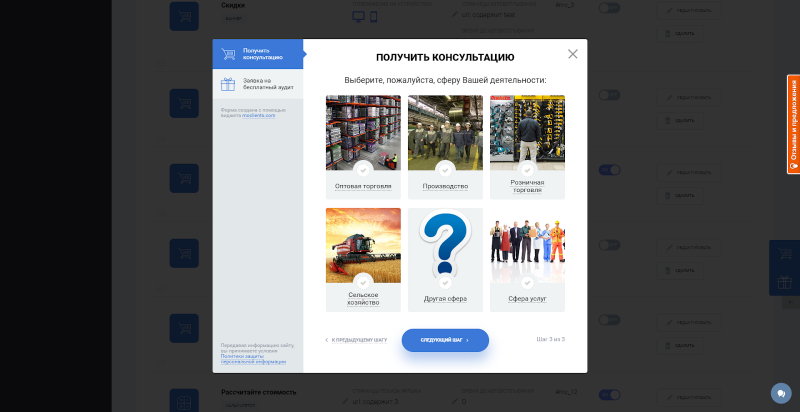Click the 'url: содержит test' text
800x412 pixels.
(x=488, y=15)
